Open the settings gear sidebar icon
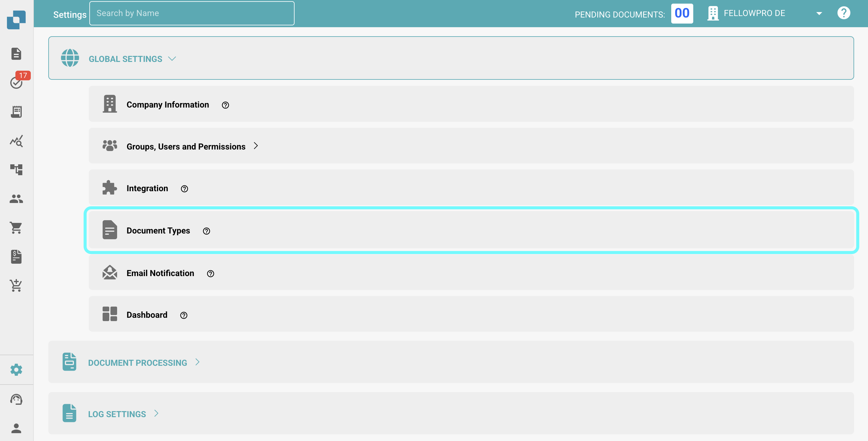Image resolution: width=868 pixels, height=441 pixels. click(16, 370)
